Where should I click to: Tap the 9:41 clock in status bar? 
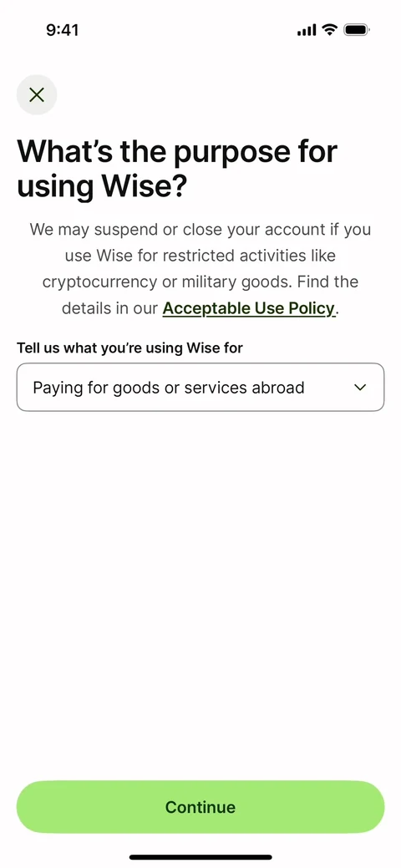(x=63, y=30)
